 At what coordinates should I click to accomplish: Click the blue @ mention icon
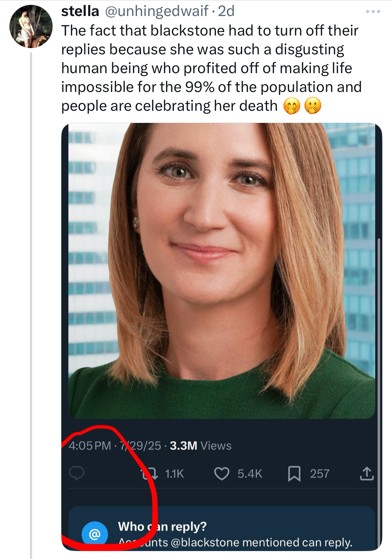[x=94, y=534]
